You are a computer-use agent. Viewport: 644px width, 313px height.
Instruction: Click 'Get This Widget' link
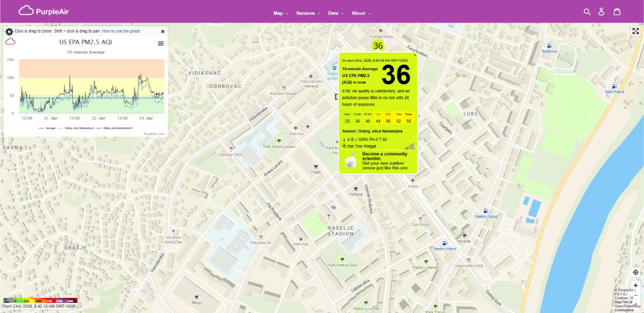(x=361, y=146)
